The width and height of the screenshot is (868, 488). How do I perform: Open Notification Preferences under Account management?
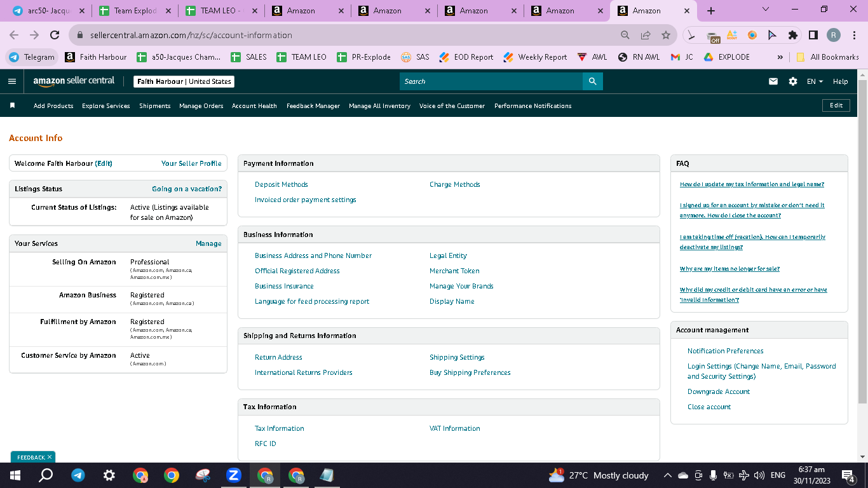pyautogui.click(x=725, y=351)
